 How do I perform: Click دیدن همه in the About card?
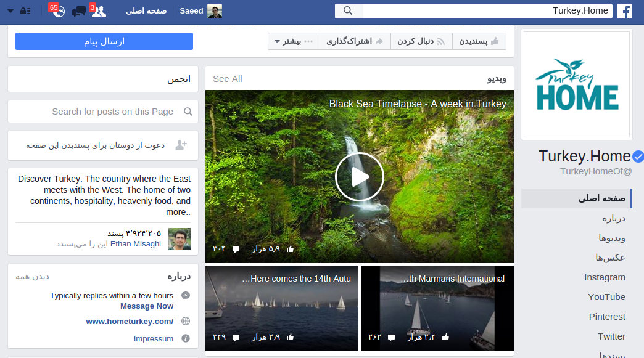[33, 277]
